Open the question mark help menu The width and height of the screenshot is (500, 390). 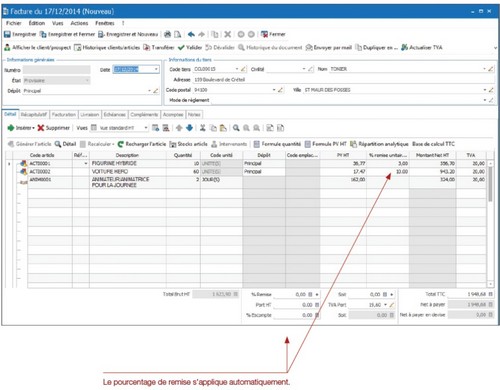point(123,23)
